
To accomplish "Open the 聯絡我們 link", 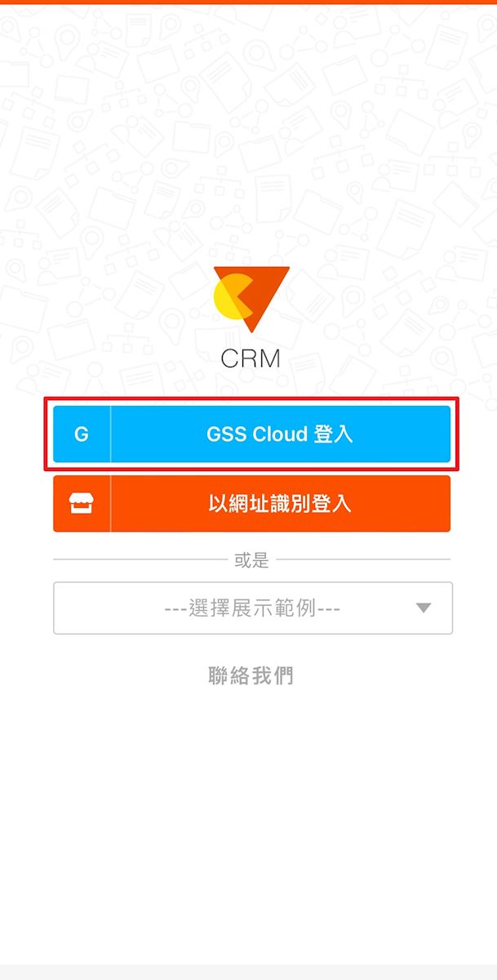I will coord(251,675).
